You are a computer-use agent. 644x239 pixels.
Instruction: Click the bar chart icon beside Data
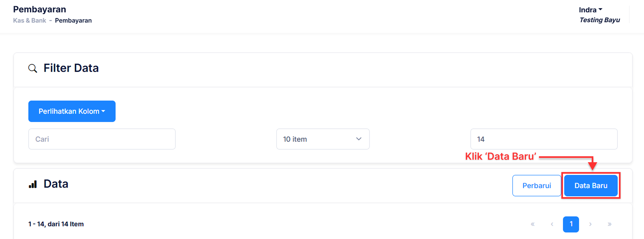coord(33,184)
